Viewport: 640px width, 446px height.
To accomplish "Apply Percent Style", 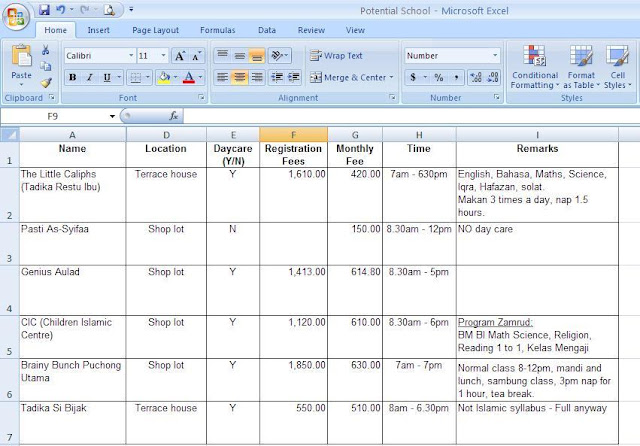I will (439, 78).
